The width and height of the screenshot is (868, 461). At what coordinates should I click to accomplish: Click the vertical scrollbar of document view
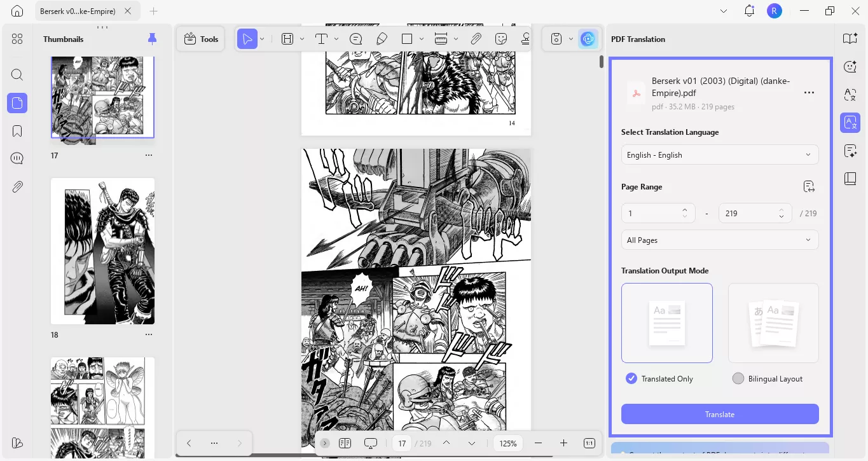[601, 62]
